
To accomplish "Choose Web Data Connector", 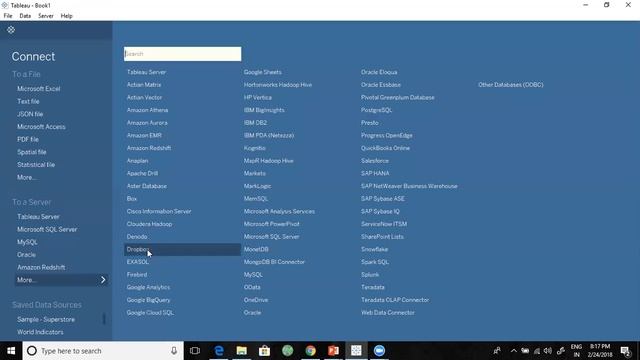I will [388, 312].
